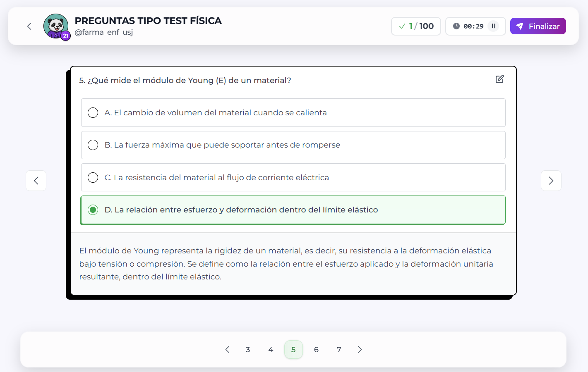
Task: Pause the quiz timer
Action: [x=493, y=26]
